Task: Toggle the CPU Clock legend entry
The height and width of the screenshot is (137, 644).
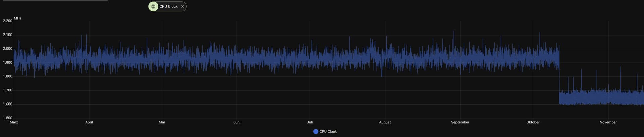Action: [325, 132]
